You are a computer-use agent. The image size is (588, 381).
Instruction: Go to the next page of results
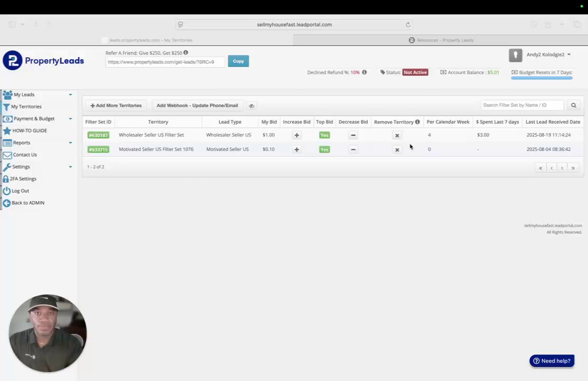[562, 168]
